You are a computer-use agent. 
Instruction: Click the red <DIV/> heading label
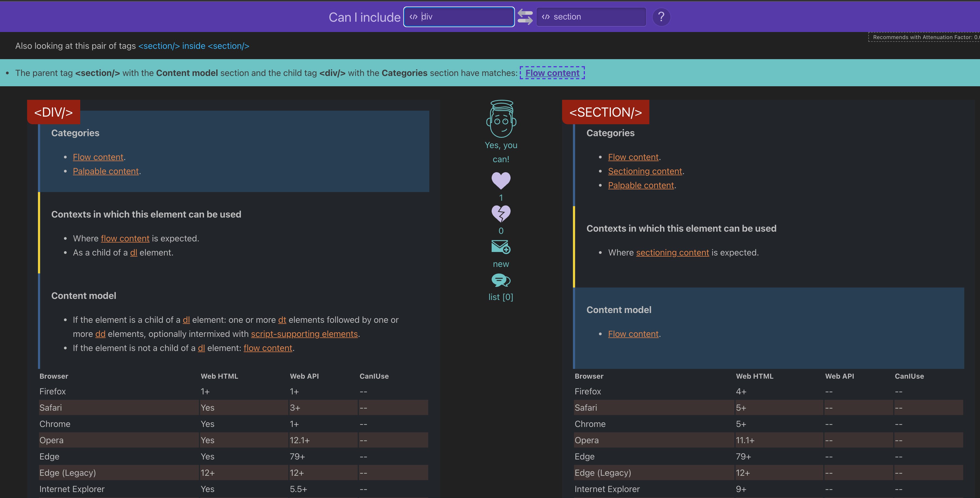click(54, 112)
